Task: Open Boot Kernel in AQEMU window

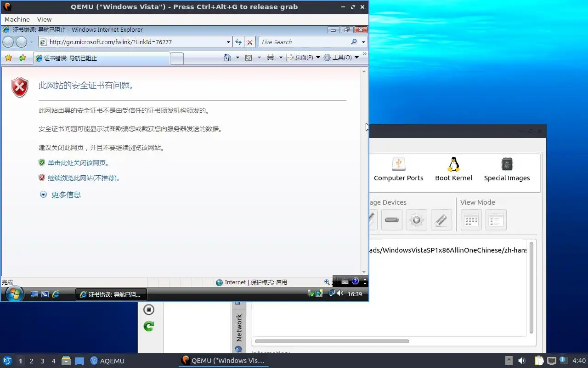Action: (454, 169)
